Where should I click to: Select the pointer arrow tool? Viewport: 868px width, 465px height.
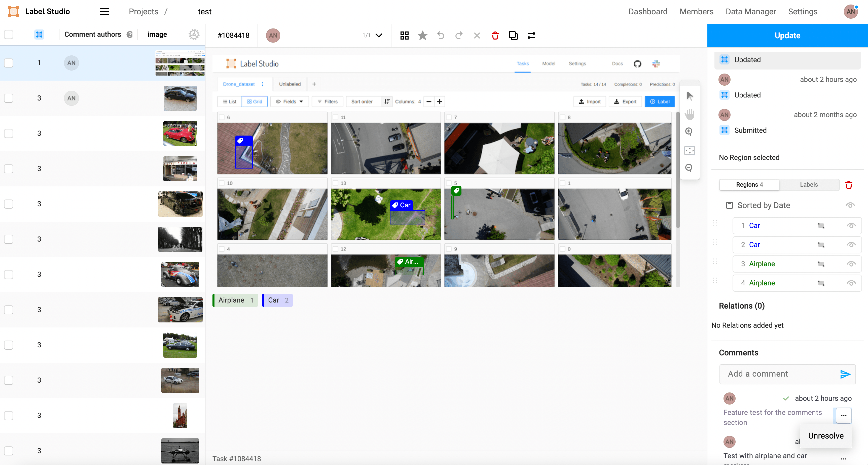click(690, 96)
